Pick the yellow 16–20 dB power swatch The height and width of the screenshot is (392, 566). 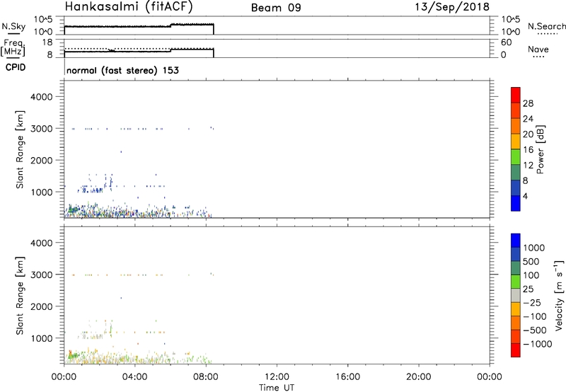(516, 142)
